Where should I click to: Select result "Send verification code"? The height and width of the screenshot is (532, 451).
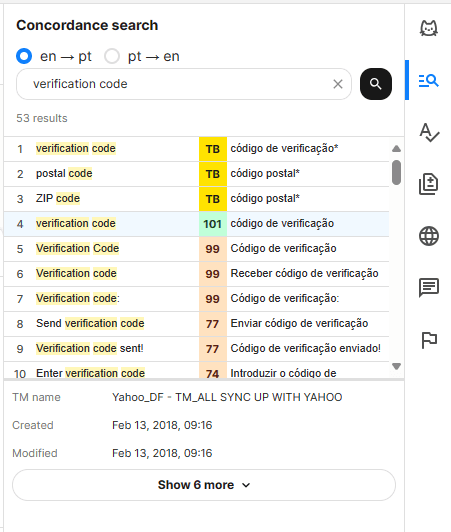click(x=90, y=323)
